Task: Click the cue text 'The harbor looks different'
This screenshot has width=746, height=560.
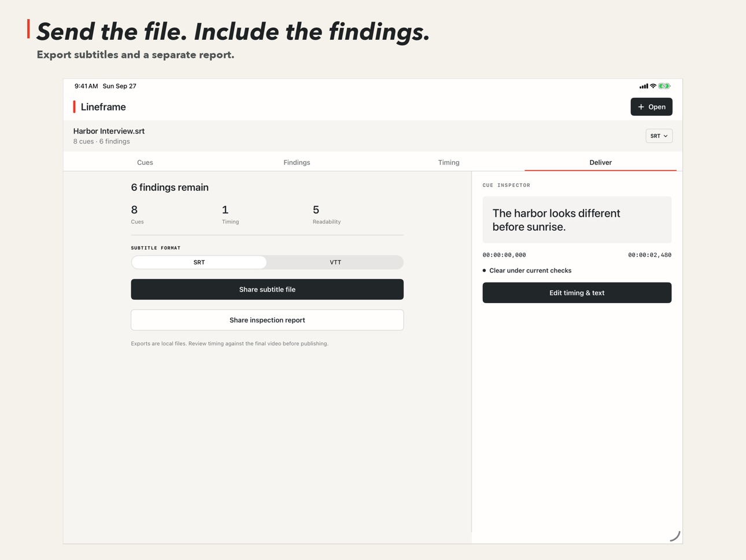Action: [556, 213]
